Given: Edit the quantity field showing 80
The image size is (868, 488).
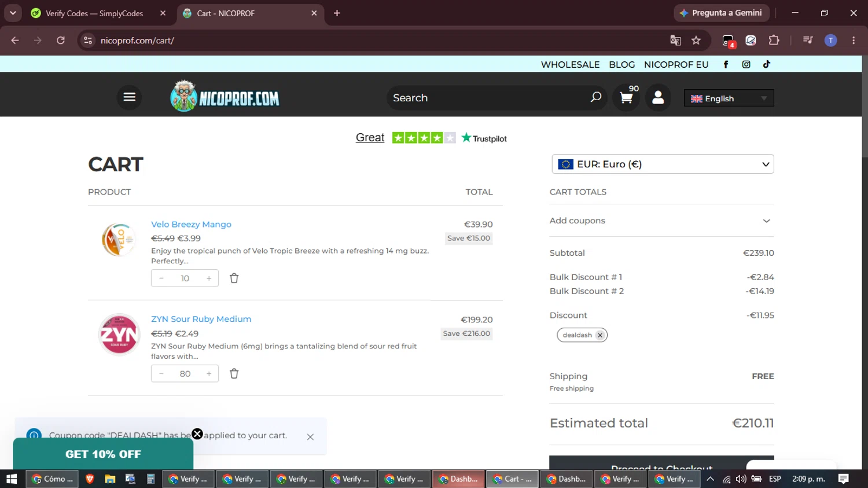Looking at the screenshot, I should pos(185,373).
